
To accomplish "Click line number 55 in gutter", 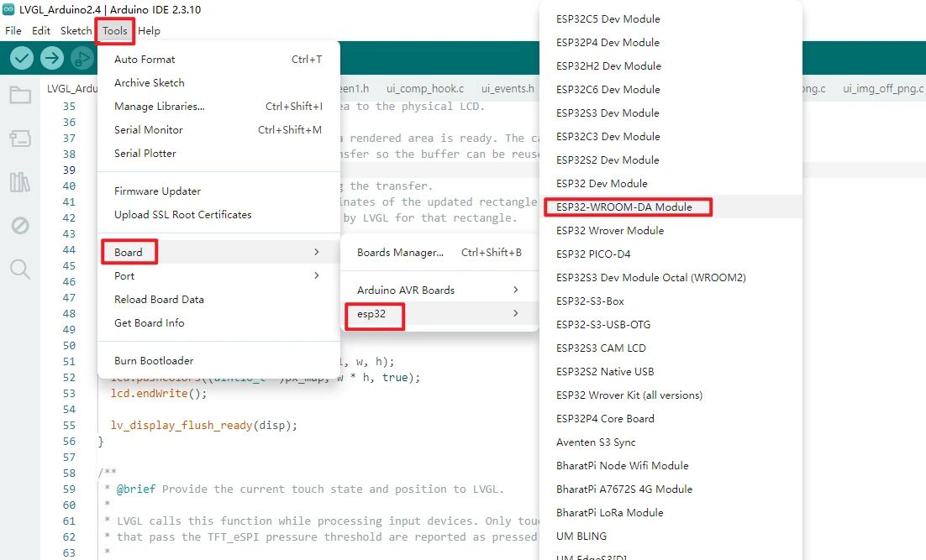I will [x=69, y=426].
